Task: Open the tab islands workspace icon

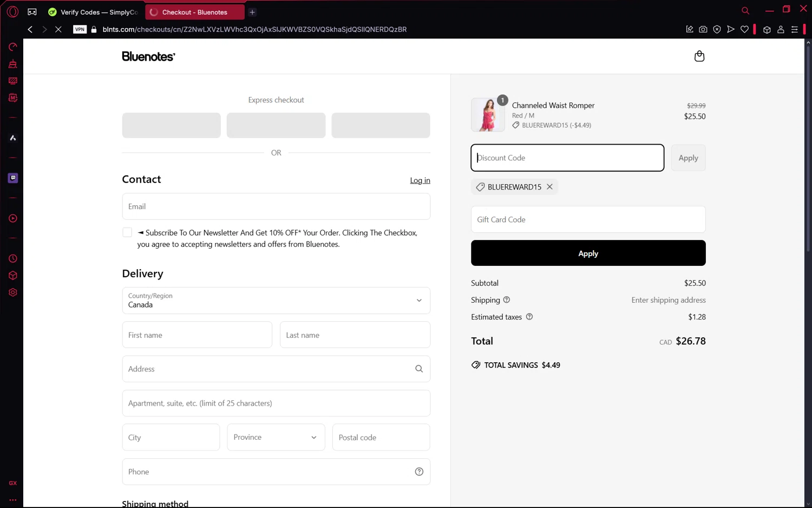Action: click(x=32, y=12)
